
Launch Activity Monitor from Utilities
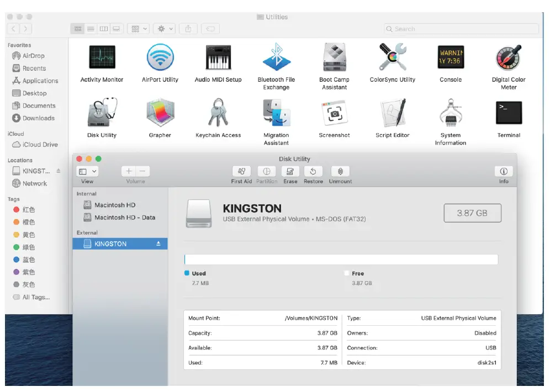pos(102,58)
